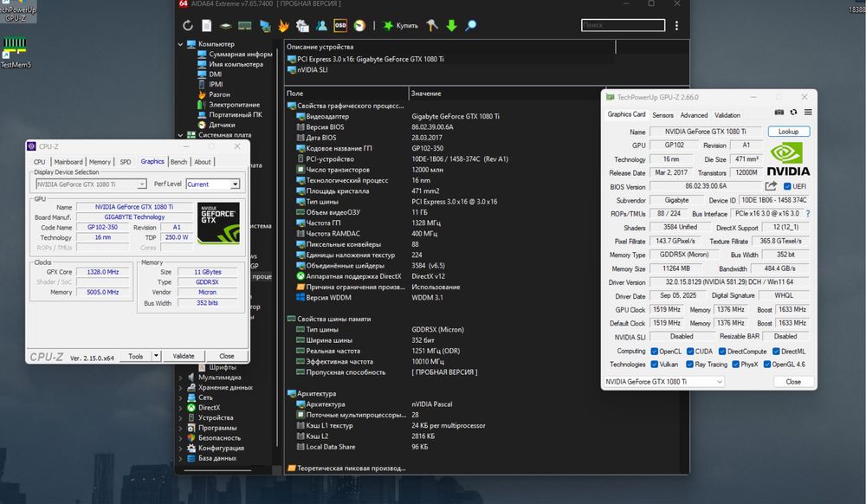Expand the Сеть tree node in AIDA64
The width and height of the screenshot is (866, 504).
click(x=180, y=397)
